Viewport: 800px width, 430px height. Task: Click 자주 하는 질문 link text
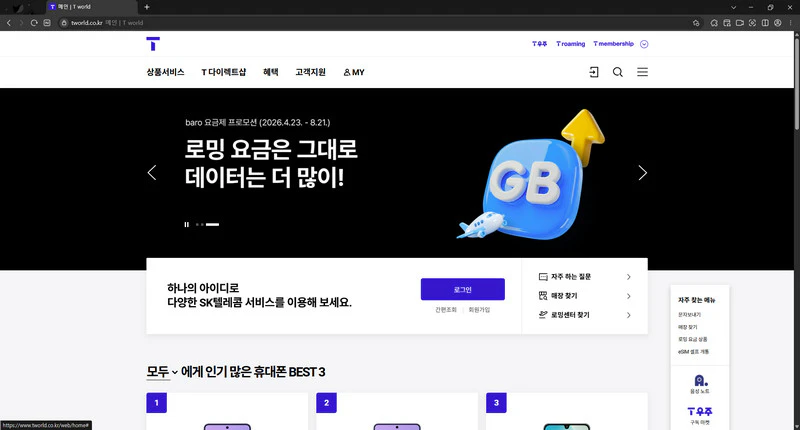[x=571, y=276]
